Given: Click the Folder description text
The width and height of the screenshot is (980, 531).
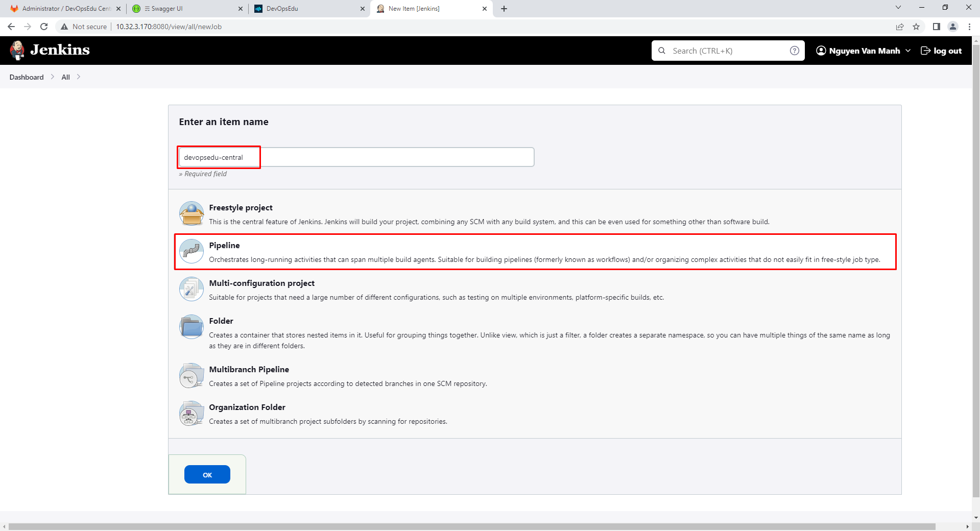Looking at the screenshot, I should tap(549, 341).
